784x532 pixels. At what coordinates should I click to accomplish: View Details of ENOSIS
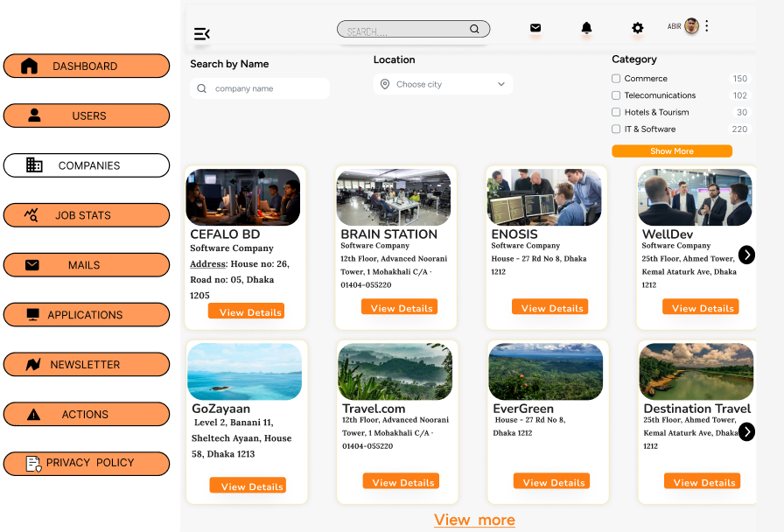coord(550,307)
